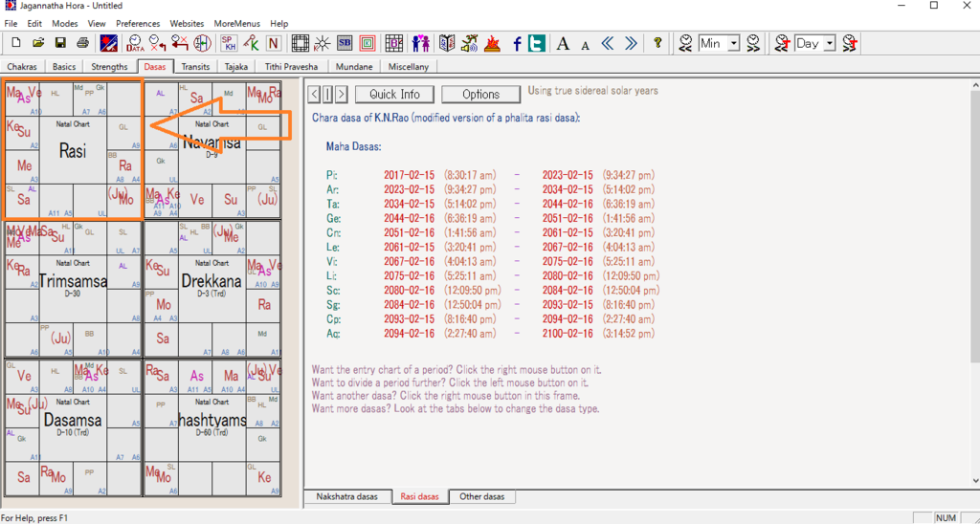Screen dimensions: 980x524
Task: Step time forward with clock icon right of Min
Action: point(752,43)
